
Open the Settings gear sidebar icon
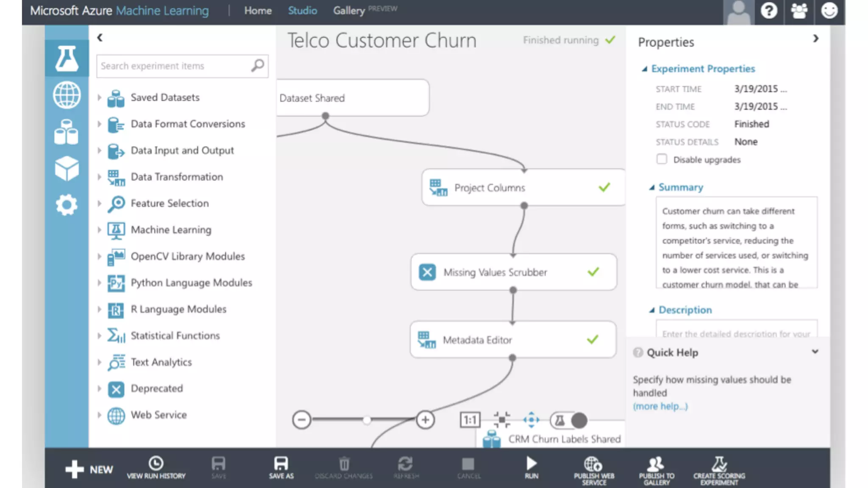click(x=67, y=205)
